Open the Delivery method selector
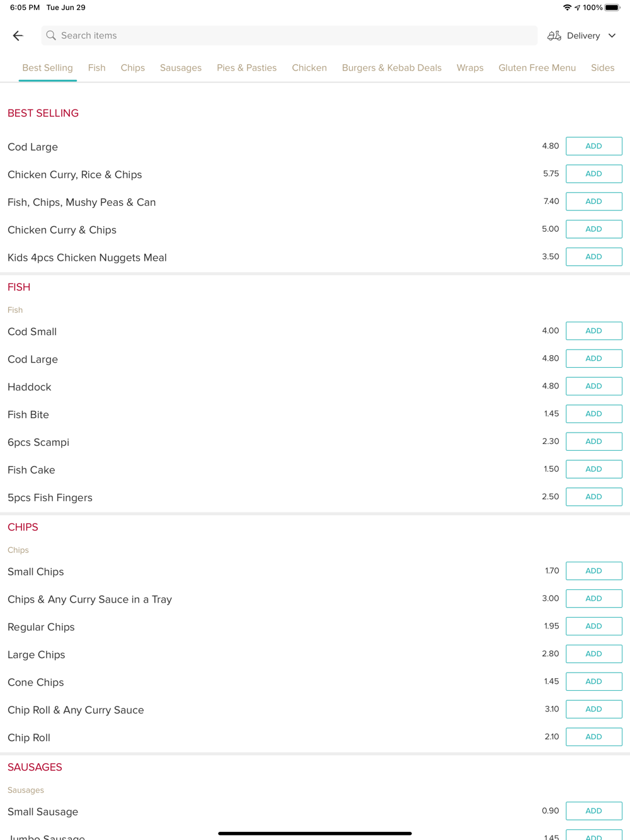This screenshot has width=630, height=840. click(581, 36)
